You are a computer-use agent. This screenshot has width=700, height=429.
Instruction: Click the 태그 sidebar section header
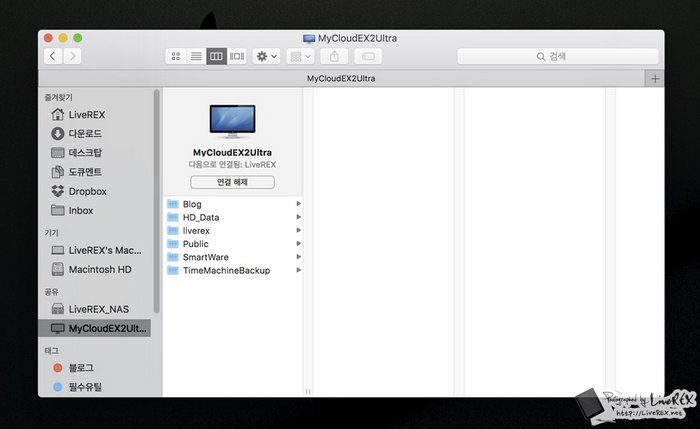(x=51, y=350)
